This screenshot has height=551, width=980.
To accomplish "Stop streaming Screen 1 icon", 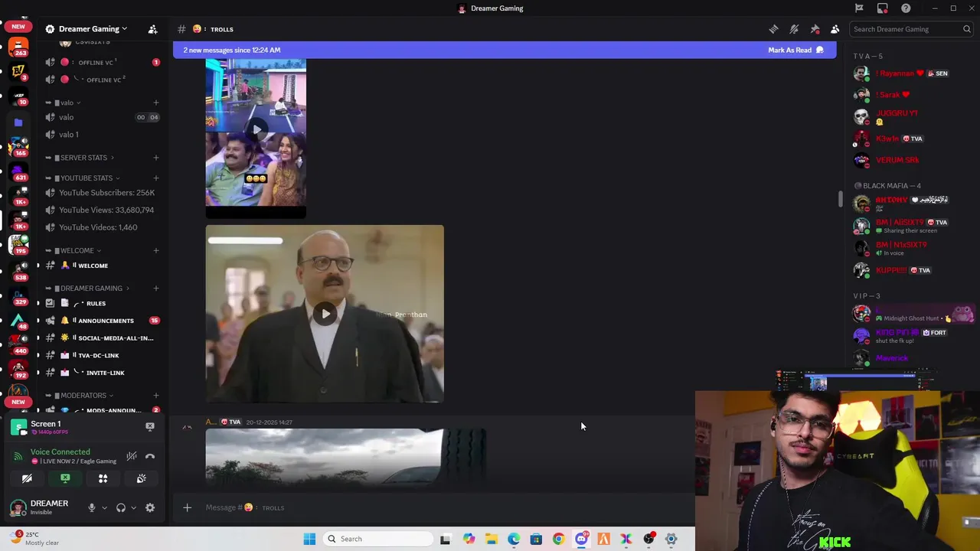I will [150, 426].
